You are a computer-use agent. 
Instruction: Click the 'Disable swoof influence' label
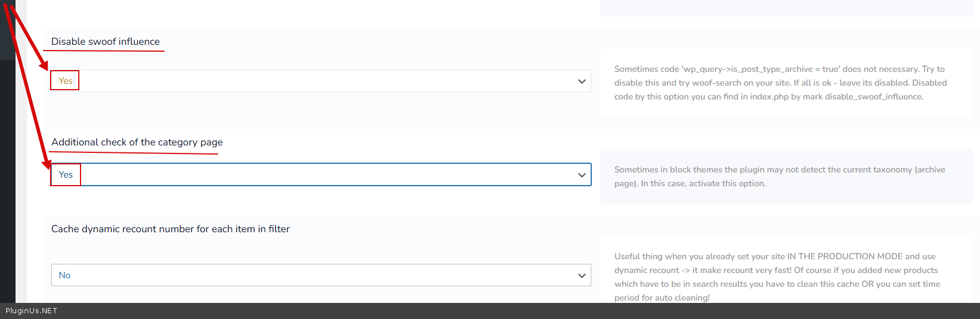tap(105, 41)
